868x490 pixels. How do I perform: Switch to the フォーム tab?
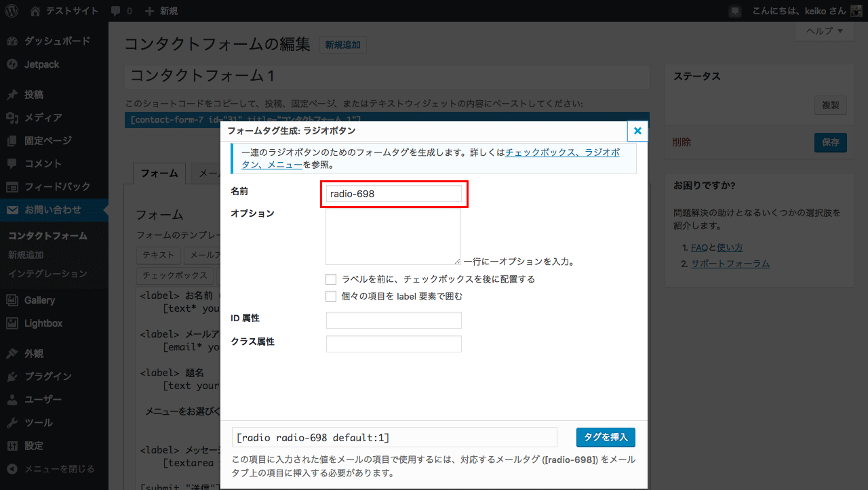(x=159, y=173)
